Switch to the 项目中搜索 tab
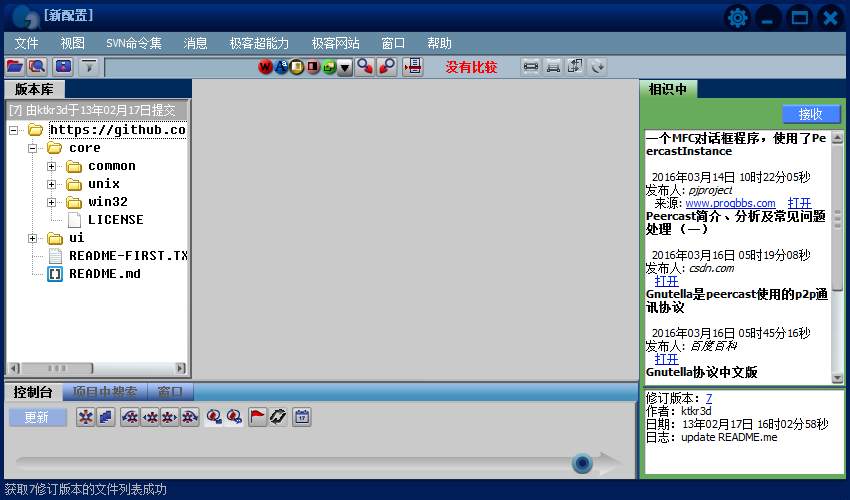The image size is (850, 500). pyautogui.click(x=105, y=392)
